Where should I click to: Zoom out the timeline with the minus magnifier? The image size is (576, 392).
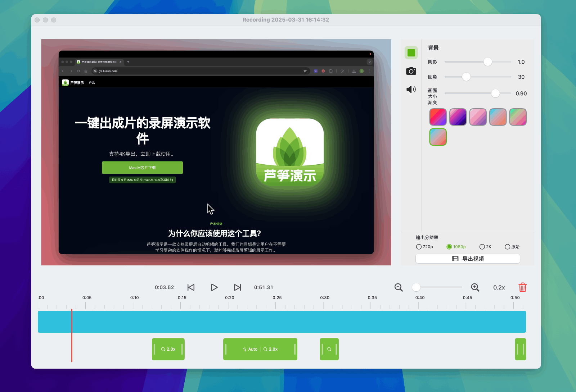click(x=399, y=287)
